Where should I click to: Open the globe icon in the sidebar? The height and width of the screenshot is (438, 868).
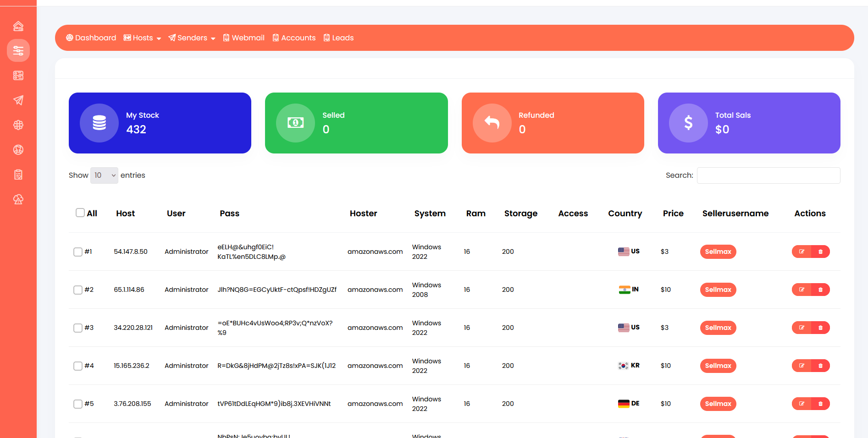tap(18, 125)
